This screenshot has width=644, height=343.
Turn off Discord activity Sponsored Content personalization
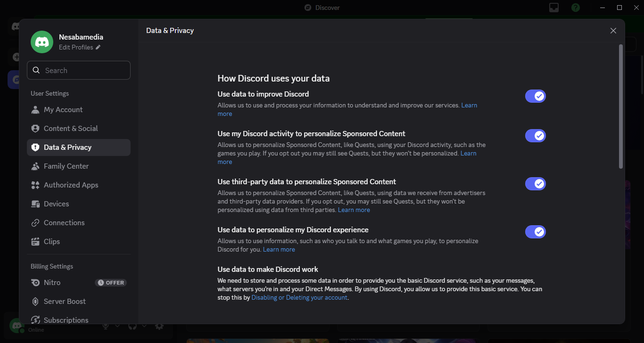[535, 136]
